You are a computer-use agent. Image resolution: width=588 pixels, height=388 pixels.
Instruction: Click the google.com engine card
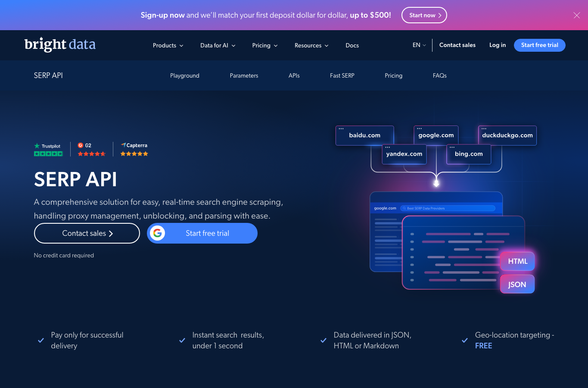point(436,135)
